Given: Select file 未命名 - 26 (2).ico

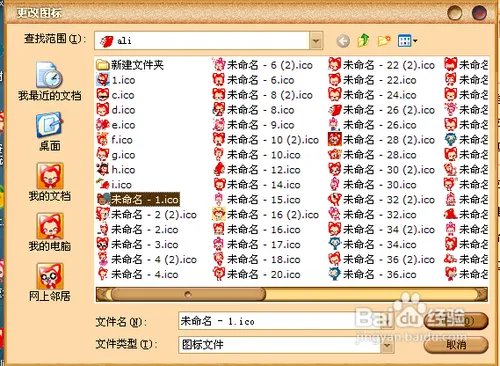Looking at the screenshot, I should 382,110.
